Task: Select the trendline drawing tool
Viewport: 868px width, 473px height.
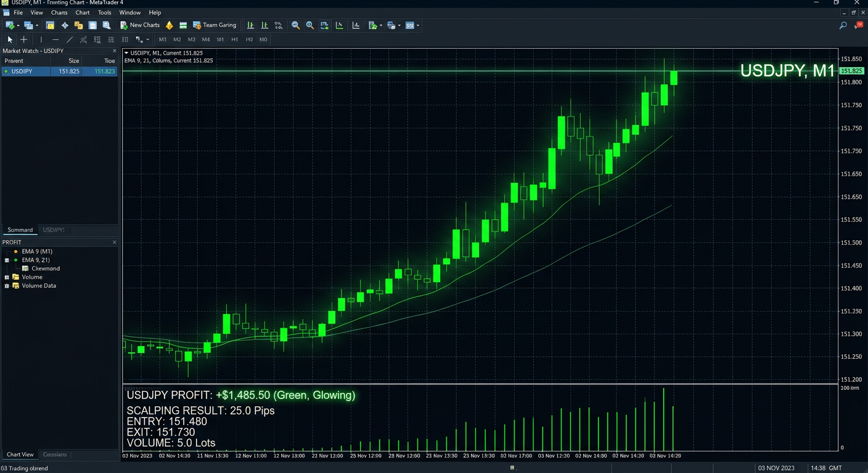Action: click(70, 39)
